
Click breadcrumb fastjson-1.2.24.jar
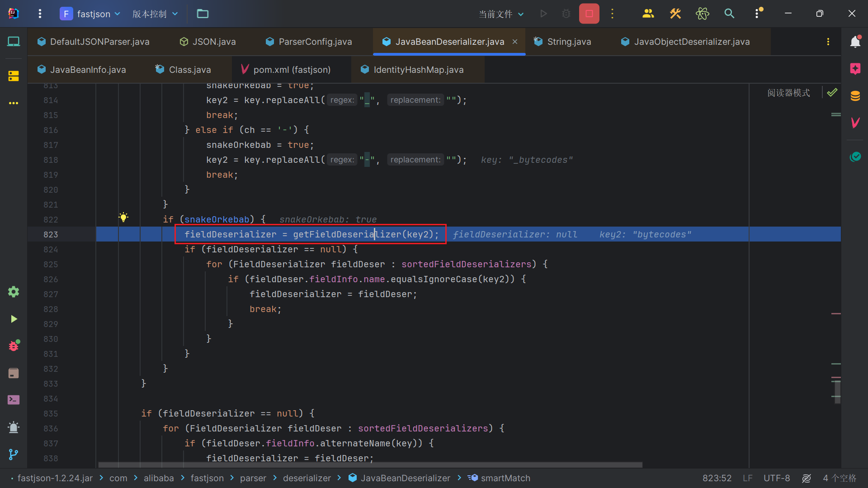tap(55, 478)
